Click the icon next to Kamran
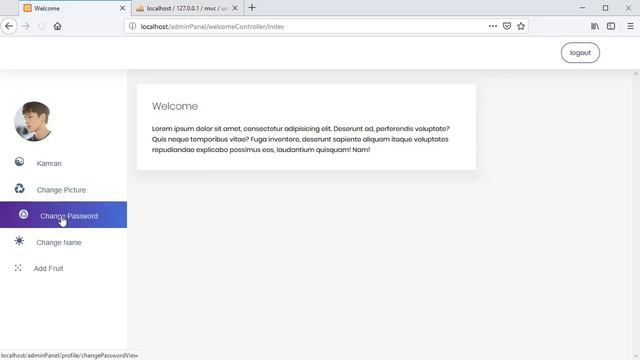The image size is (640, 360). click(x=19, y=162)
